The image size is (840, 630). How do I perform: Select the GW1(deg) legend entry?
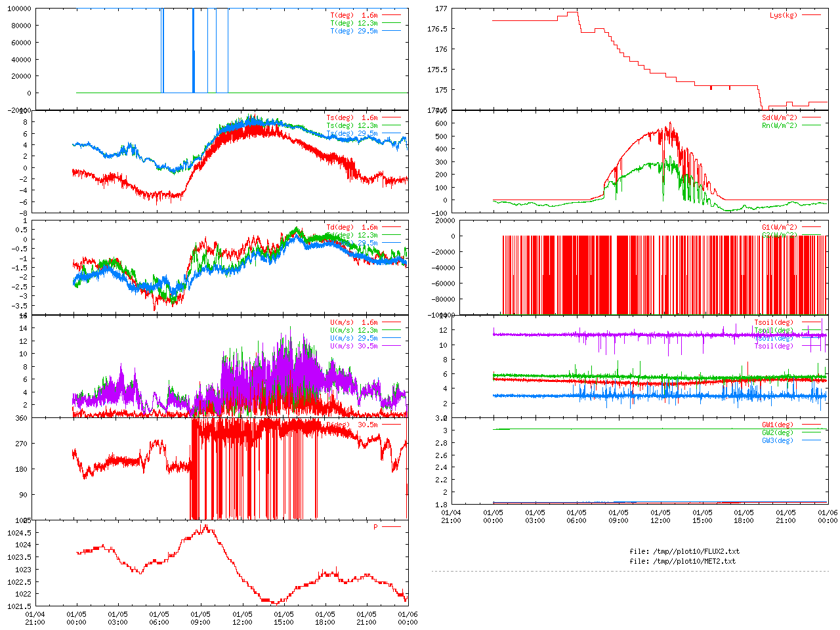pos(777,425)
